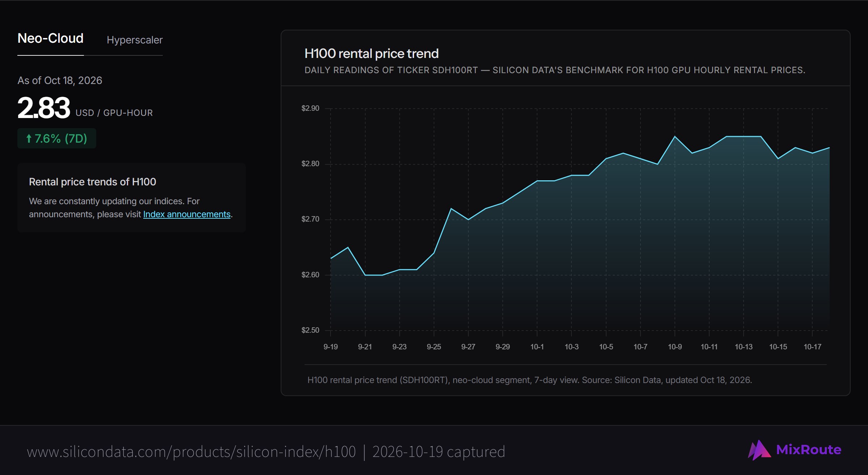Image resolution: width=868 pixels, height=475 pixels.
Task: Click the 'H100 rental price trend' chart title
Action: 371,54
